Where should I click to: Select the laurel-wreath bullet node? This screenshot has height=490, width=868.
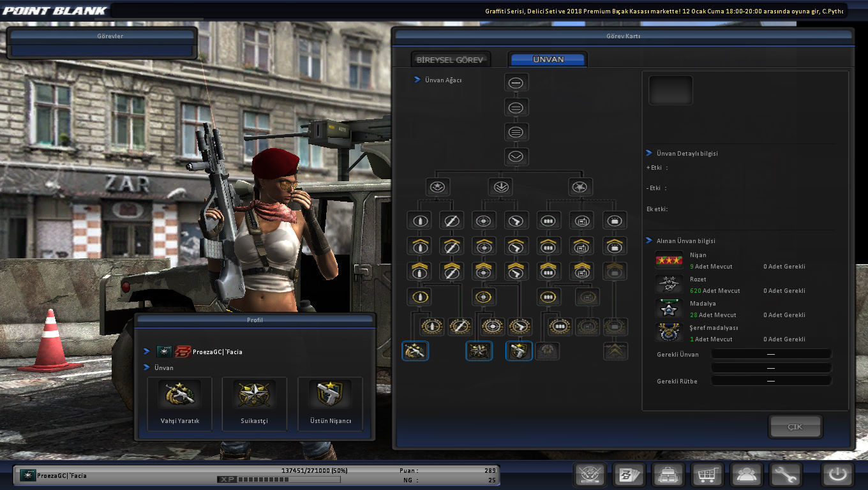(x=432, y=327)
